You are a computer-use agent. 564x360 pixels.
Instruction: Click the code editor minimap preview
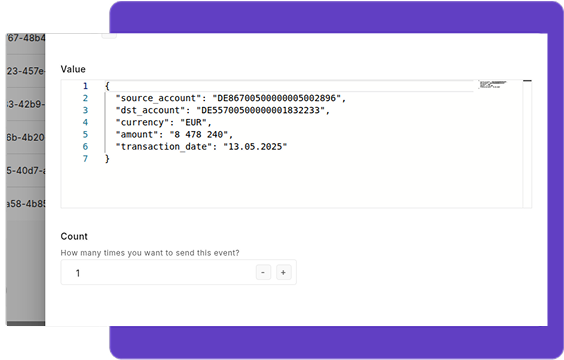[493, 85]
